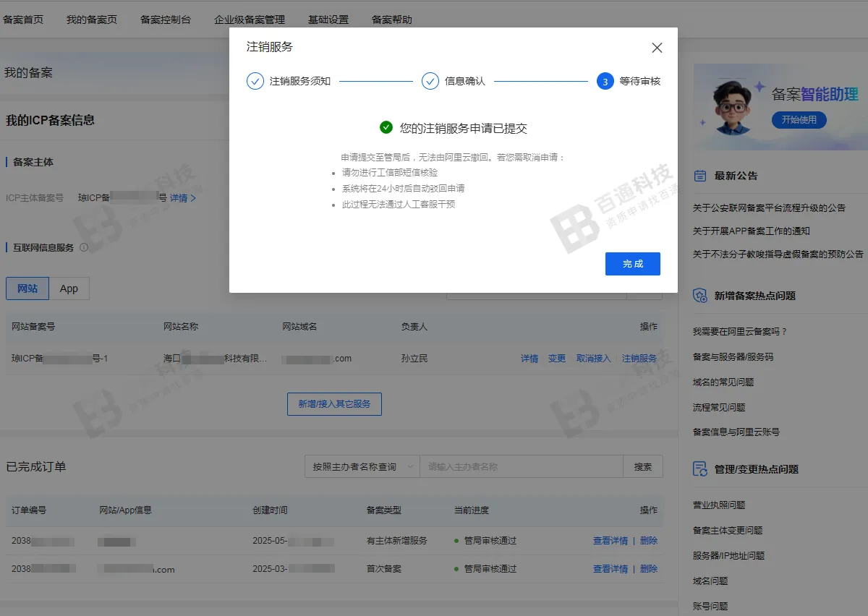Click the 新增备案热点问题 section icon
Viewport: 868px width, 616px height.
(699, 295)
